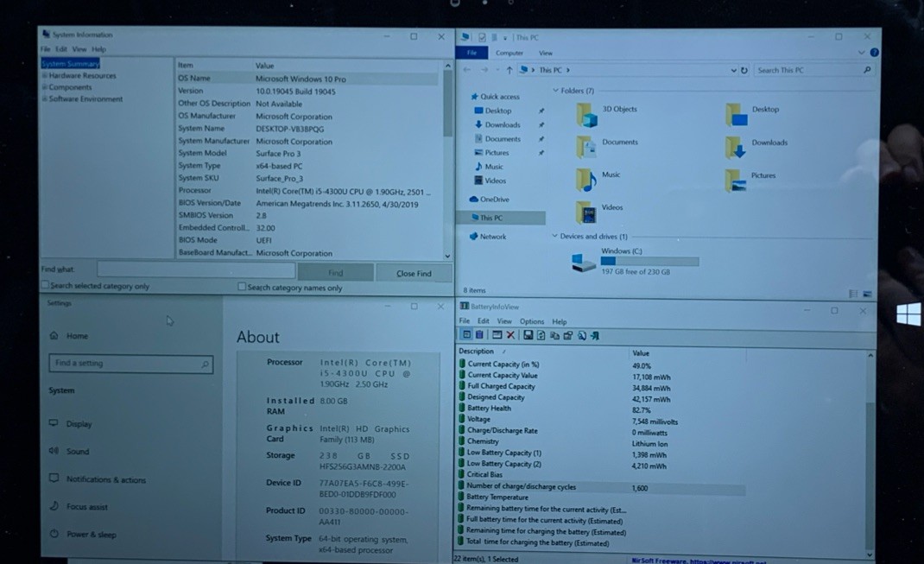Open Sound settings in sidebar
The image size is (924, 564).
(x=70, y=451)
